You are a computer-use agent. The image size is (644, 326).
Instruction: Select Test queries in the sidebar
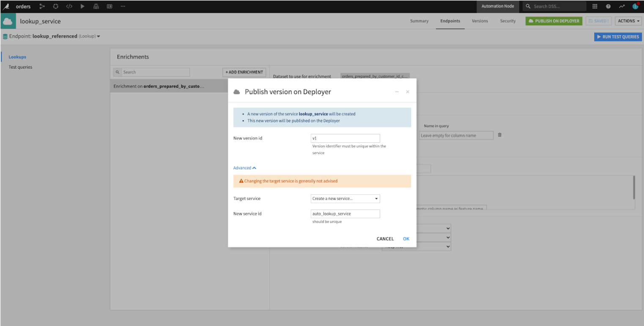pos(20,66)
